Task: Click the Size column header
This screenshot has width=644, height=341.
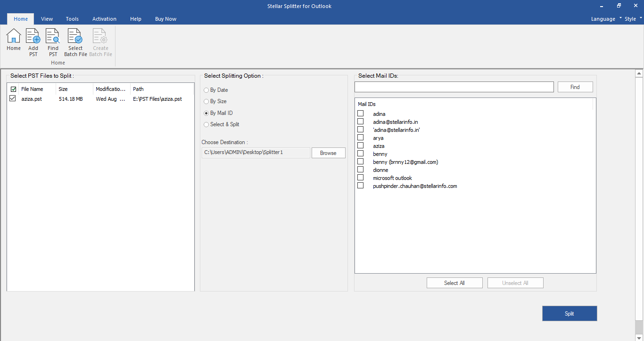Action: [x=74, y=89]
